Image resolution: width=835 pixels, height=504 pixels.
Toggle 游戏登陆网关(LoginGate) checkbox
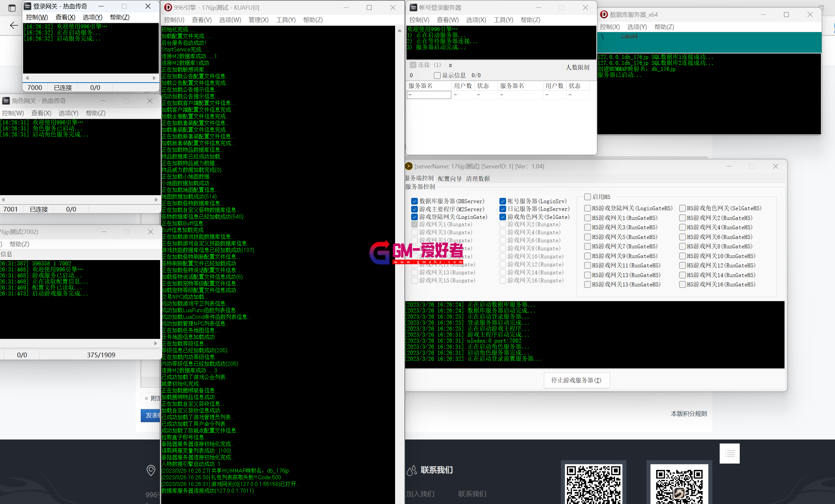[414, 217]
